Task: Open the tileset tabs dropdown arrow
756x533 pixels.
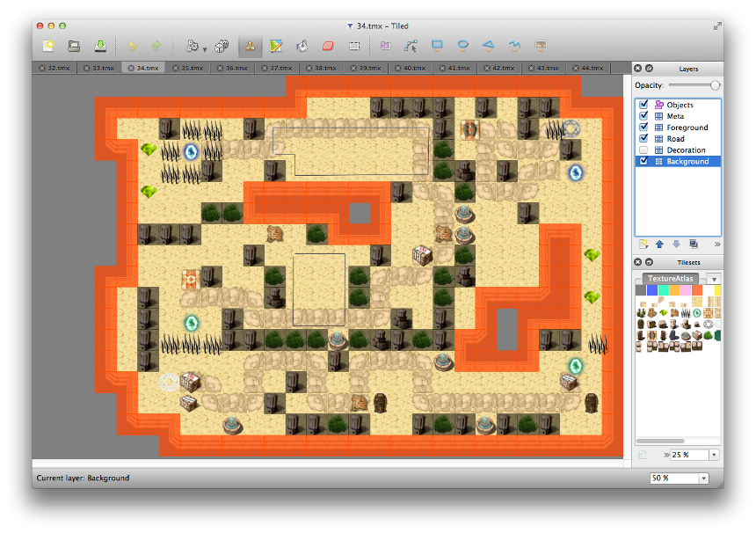Action: (x=714, y=280)
